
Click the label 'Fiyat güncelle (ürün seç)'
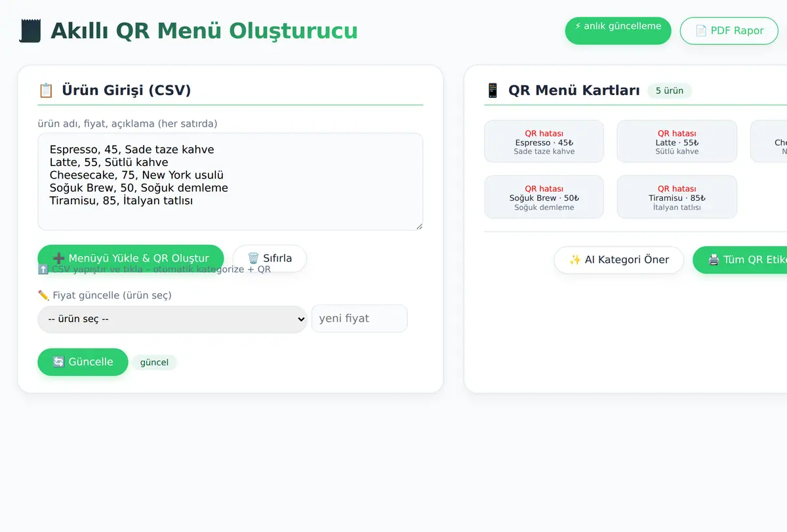(105, 295)
